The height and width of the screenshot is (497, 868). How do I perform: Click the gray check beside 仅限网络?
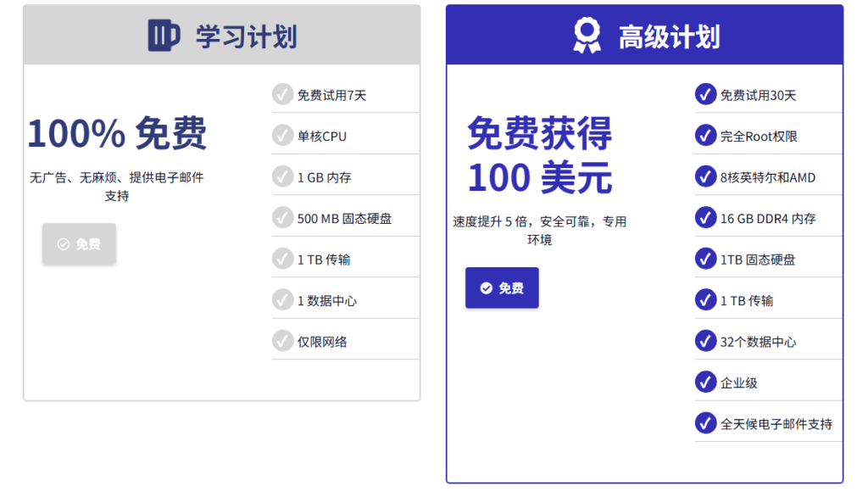[282, 339]
